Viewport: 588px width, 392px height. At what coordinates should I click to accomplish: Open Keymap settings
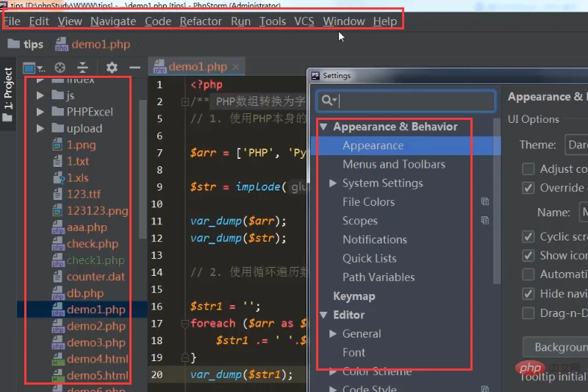[354, 296]
